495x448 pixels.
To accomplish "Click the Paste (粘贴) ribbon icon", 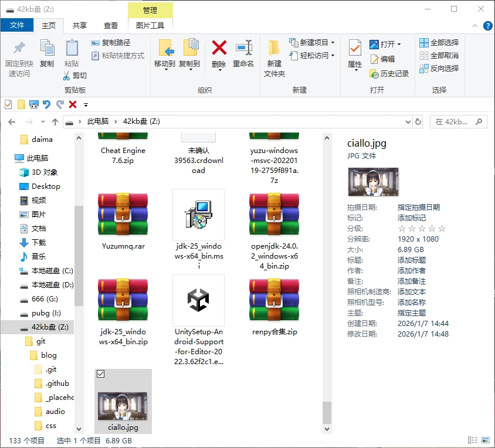I will coord(72,48).
